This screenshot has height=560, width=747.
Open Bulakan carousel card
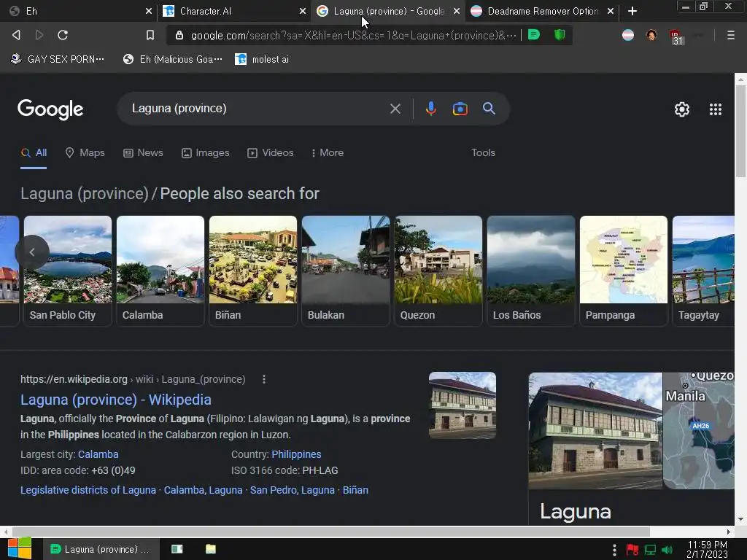345,271
